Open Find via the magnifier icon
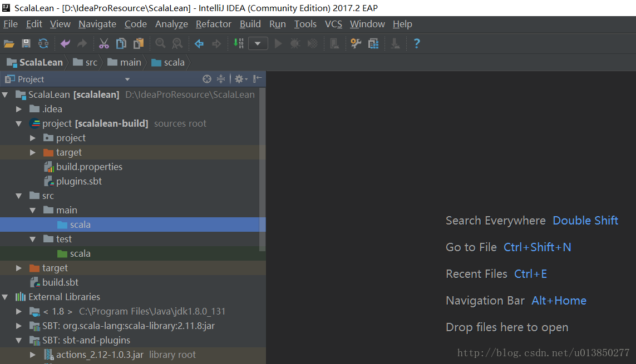This screenshot has height=364, width=636. [x=160, y=43]
